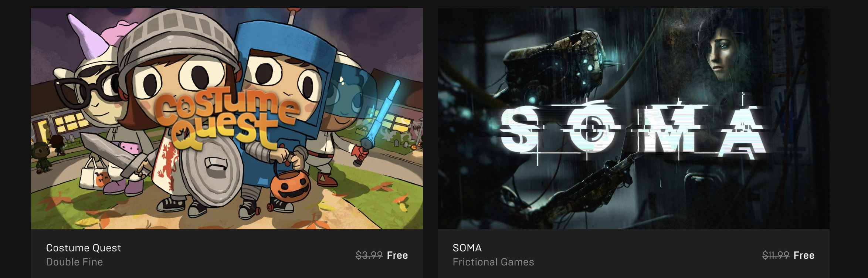Click the crossed-out $11.99 price
Screen dimensions: 868x278
pos(776,255)
